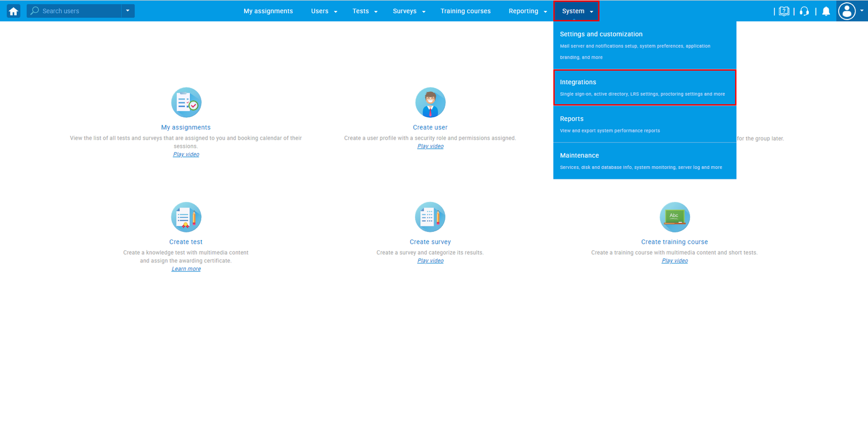
Task: Open the notifications bell
Action: point(826,11)
